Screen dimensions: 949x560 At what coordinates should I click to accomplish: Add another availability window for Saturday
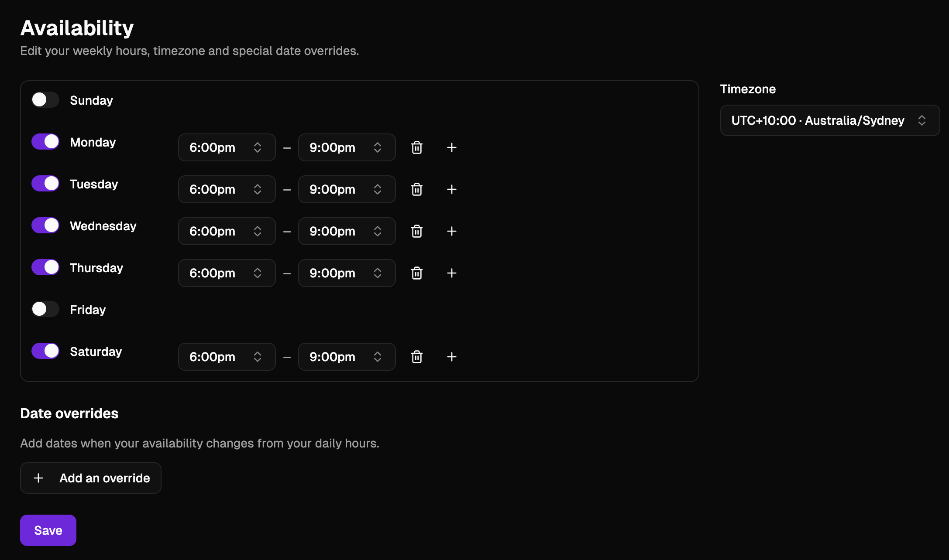coord(452,357)
